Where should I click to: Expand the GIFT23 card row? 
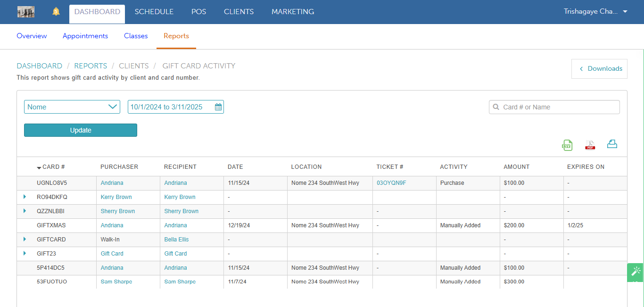coord(25,253)
